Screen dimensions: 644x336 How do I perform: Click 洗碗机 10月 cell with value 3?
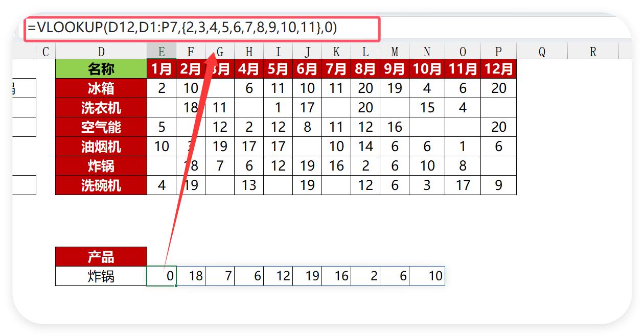pyautogui.click(x=427, y=185)
